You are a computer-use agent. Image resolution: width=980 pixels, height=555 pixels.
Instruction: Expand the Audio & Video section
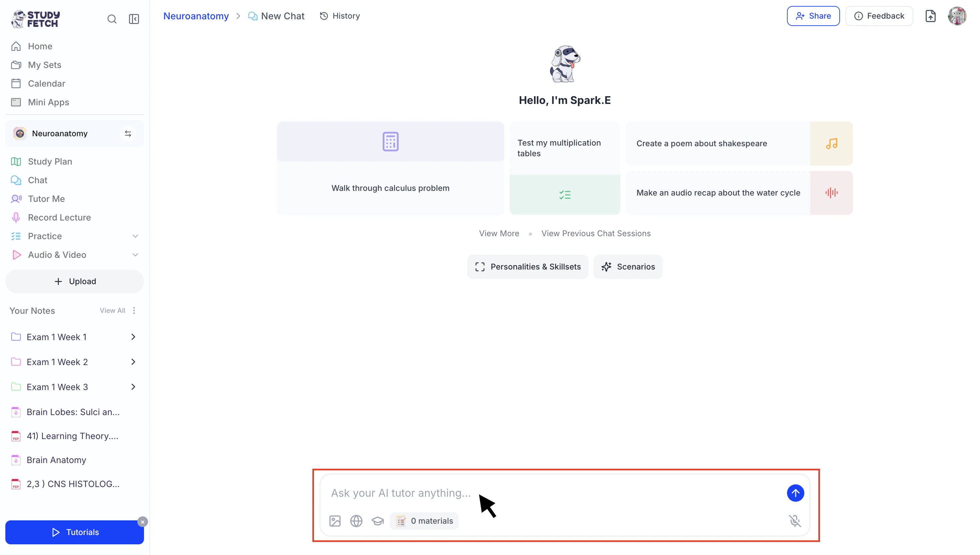click(135, 255)
